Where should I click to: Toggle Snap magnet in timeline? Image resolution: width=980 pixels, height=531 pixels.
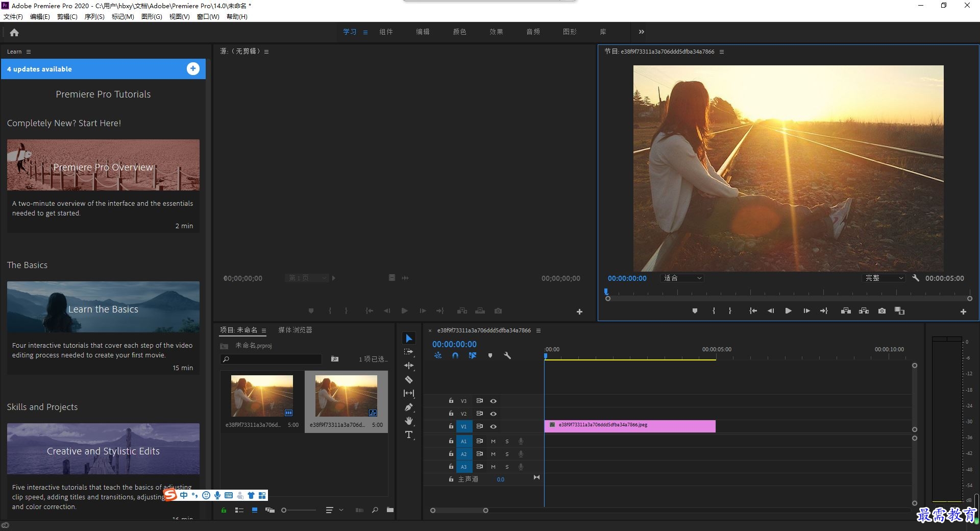tap(455, 355)
